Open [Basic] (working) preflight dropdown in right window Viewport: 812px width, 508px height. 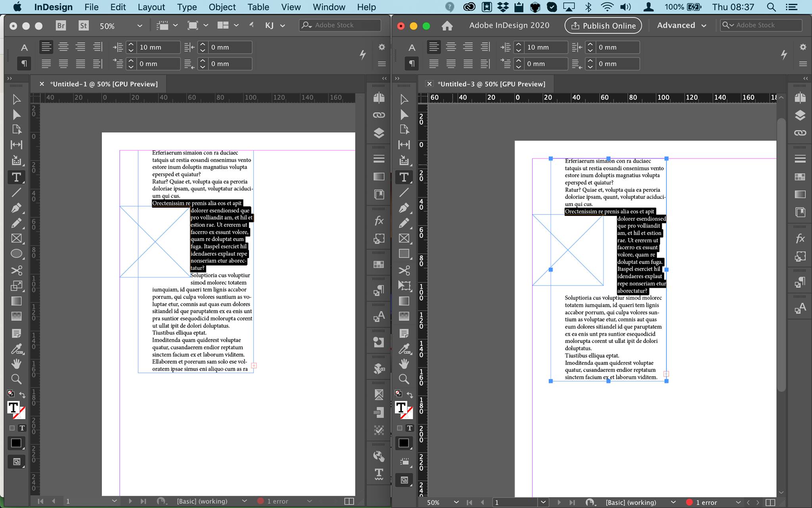coord(673,502)
